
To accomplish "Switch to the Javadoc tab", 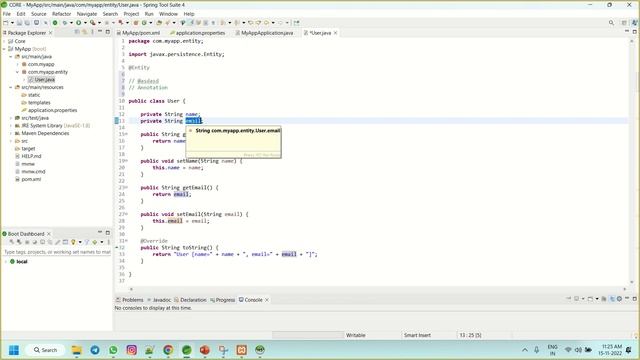I will [159, 300].
